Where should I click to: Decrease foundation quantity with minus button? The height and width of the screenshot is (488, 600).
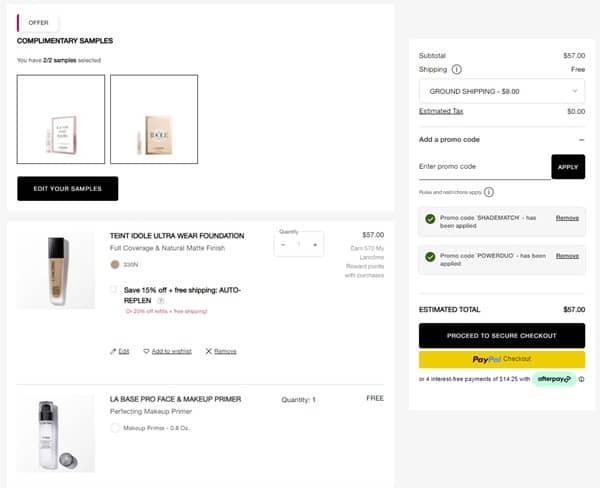coord(283,244)
